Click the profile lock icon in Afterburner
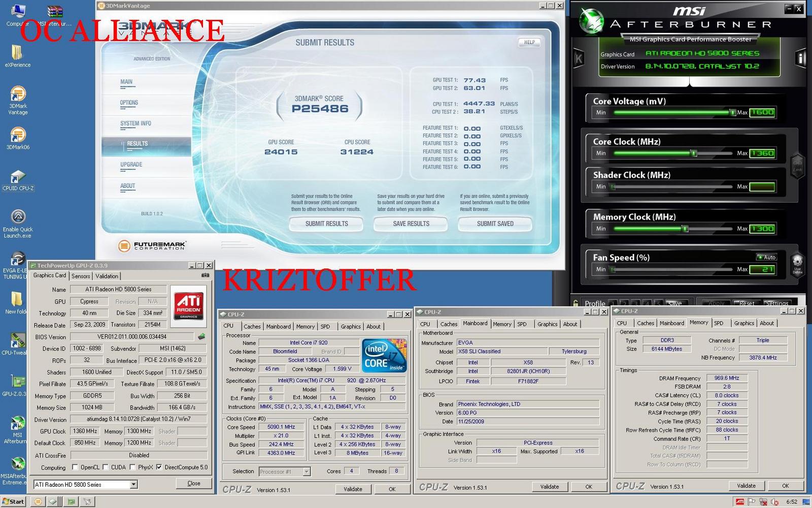The height and width of the screenshot is (508, 812). coord(576,303)
